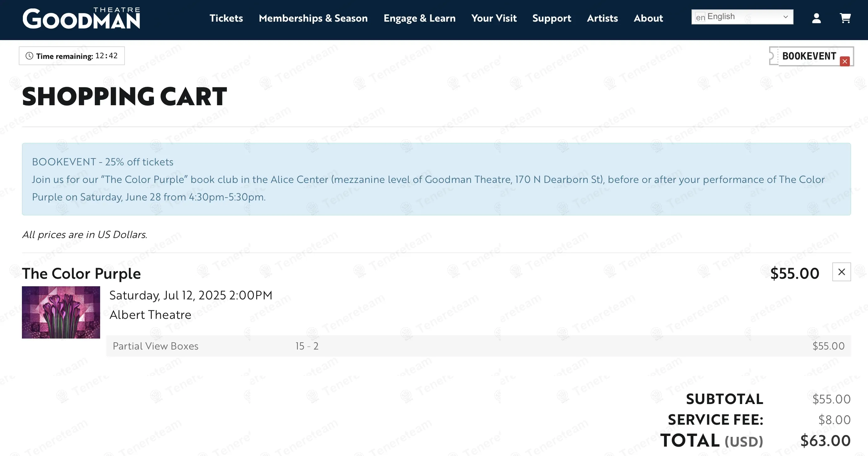This screenshot has height=456, width=868.
Task: Open the shopping cart icon in header
Action: 845,18
